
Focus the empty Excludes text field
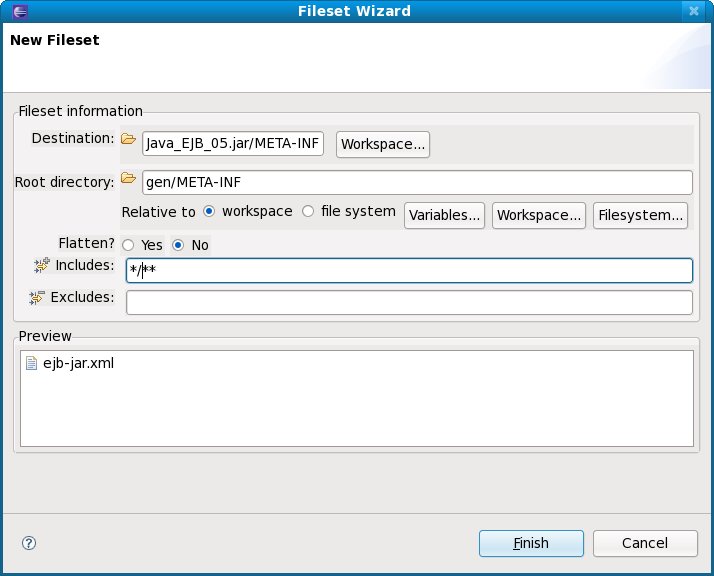pos(409,302)
